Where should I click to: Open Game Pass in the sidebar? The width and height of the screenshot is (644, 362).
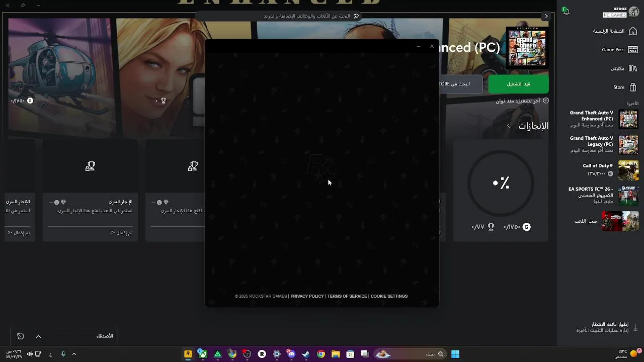pyautogui.click(x=619, y=50)
